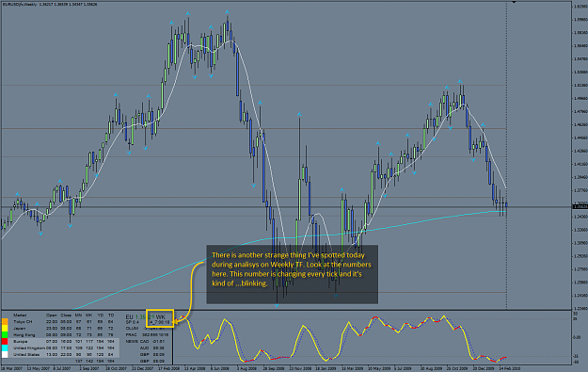The image size is (588, 372).
Task: Click the "26 Oct 2009" date on time axis
Action: click(457, 368)
